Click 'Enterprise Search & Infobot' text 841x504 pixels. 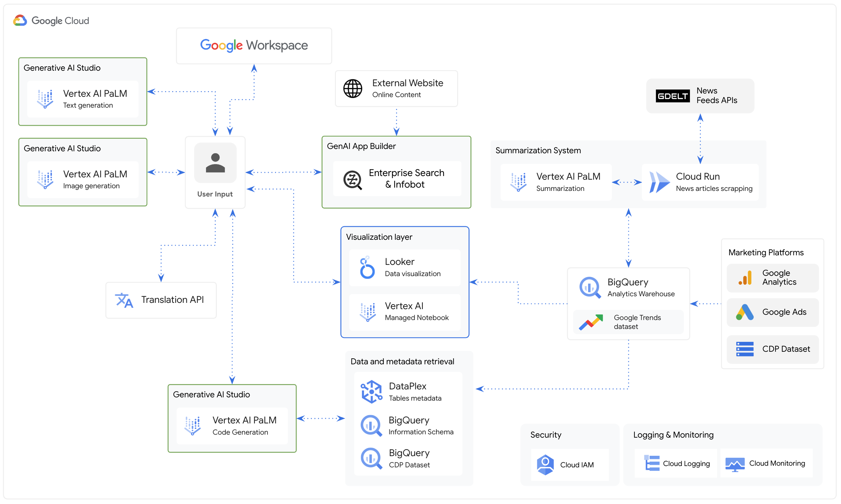click(x=407, y=179)
